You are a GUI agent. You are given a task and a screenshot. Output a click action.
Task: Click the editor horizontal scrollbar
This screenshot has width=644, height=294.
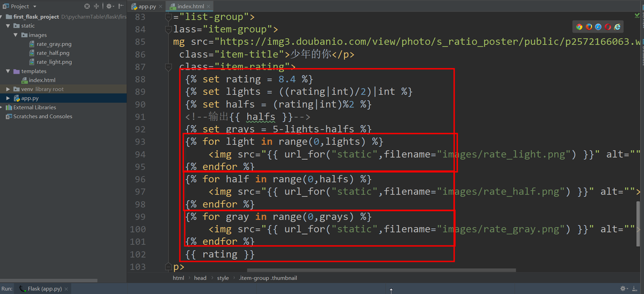tap(381, 270)
